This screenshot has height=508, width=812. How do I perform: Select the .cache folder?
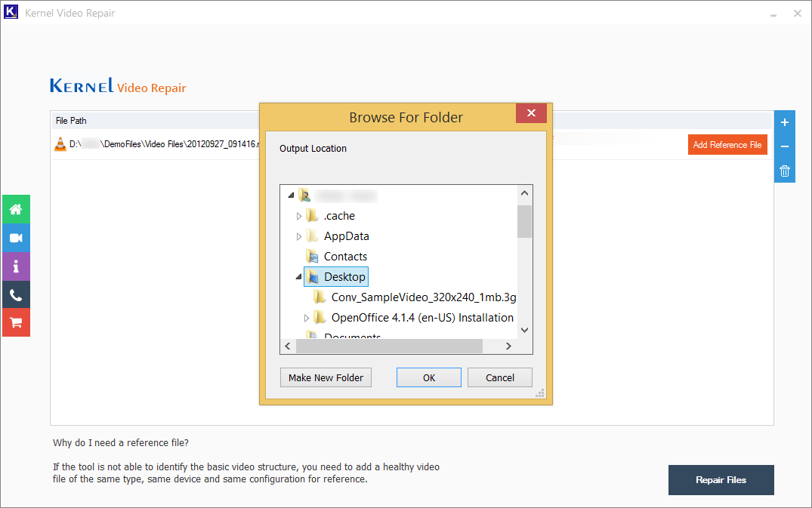339,216
